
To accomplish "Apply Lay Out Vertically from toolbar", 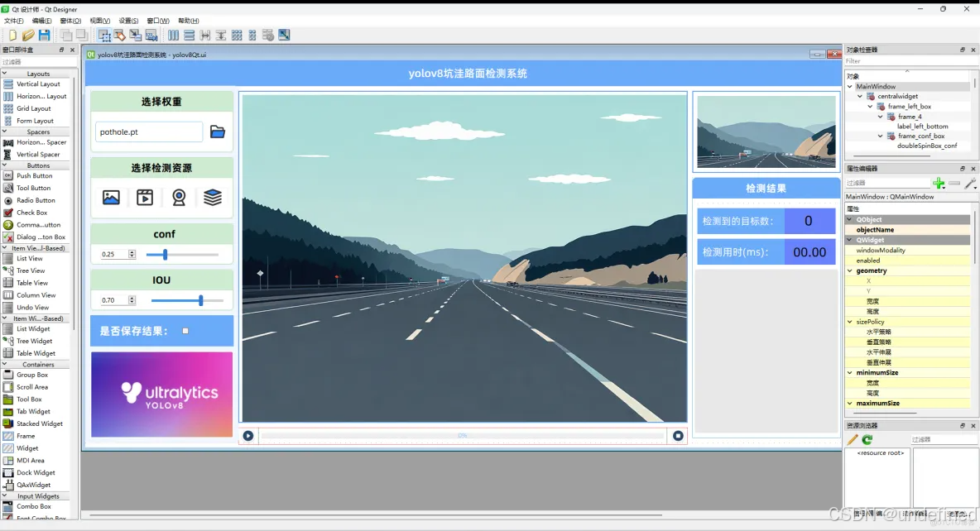I will [189, 36].
